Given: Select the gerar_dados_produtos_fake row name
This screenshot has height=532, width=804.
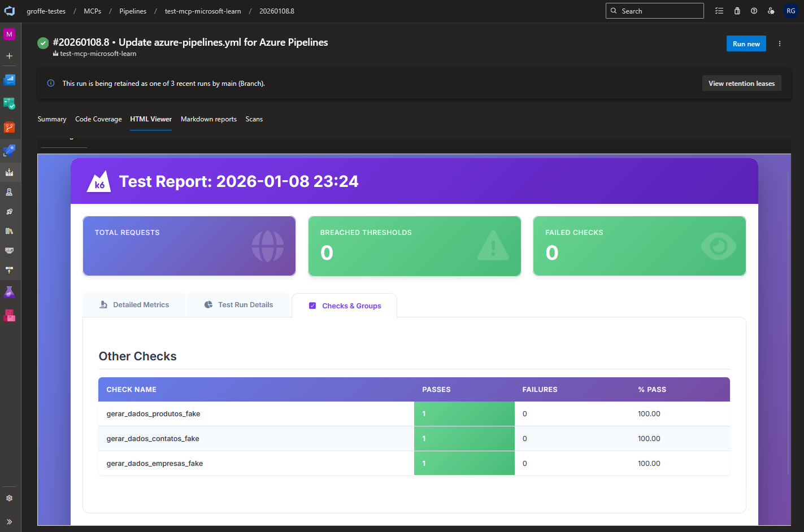Looking at the screenshot, I should (153, 414).
